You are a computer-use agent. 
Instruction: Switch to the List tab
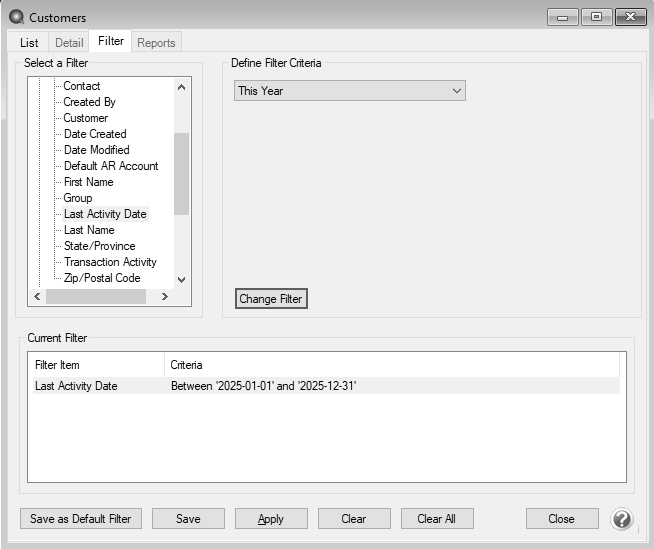29,42
